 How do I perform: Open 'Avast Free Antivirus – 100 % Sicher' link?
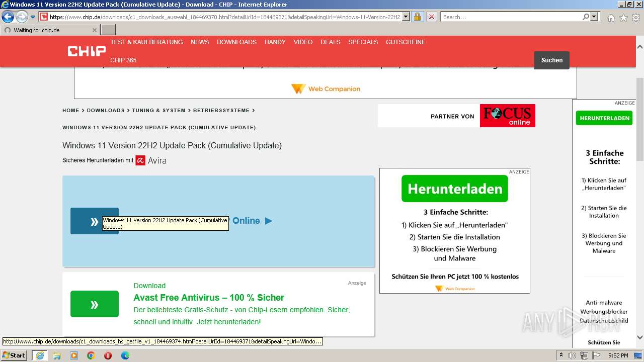click(209, 298)
